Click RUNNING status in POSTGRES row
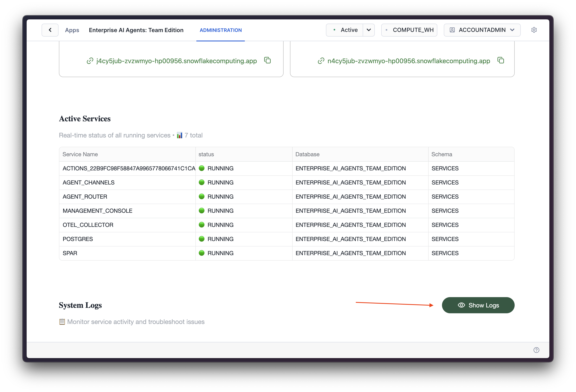 [220, 239]
